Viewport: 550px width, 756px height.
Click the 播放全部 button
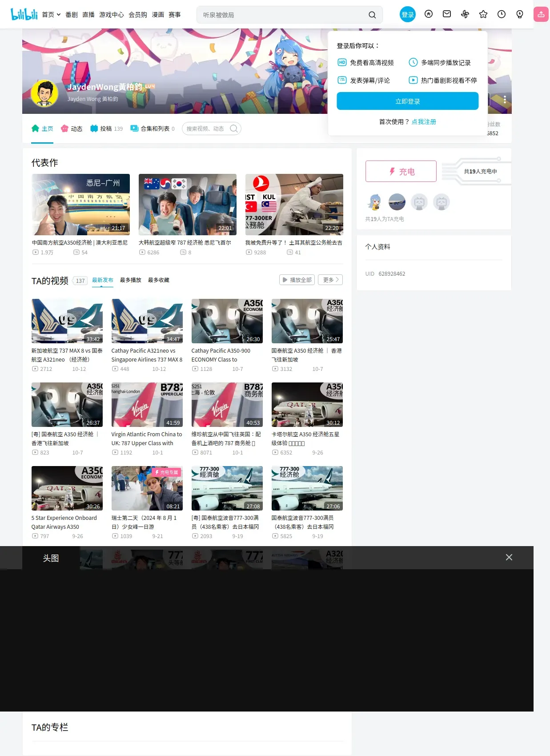[297, 280]
